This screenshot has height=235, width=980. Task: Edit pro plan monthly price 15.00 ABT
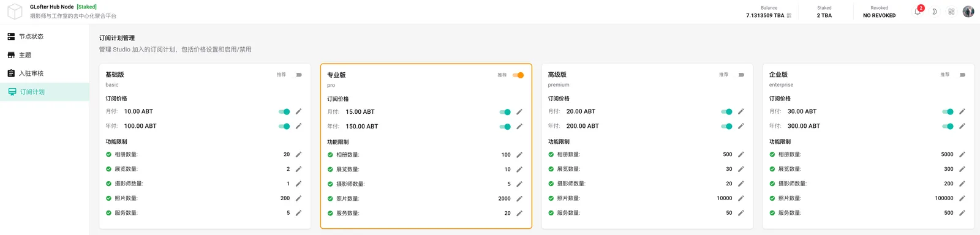pos(519,112)
